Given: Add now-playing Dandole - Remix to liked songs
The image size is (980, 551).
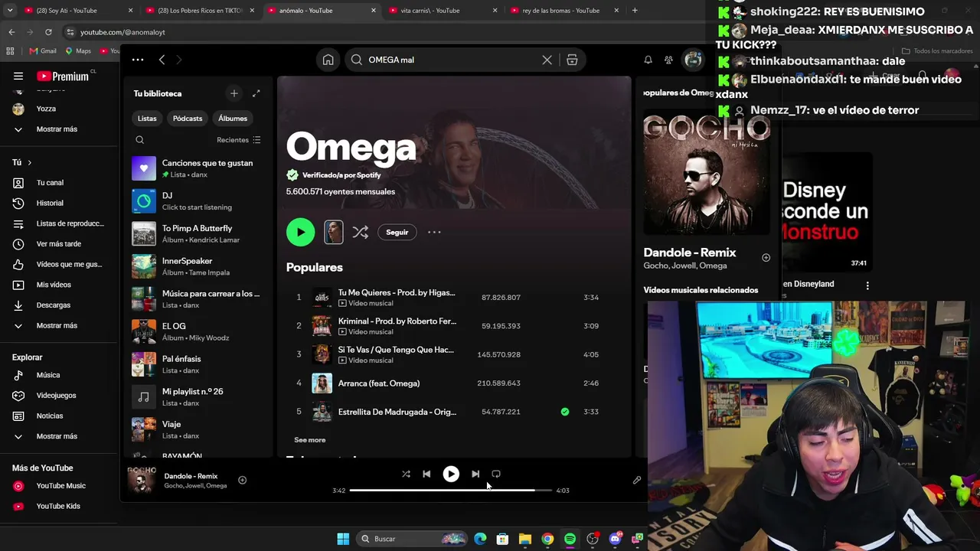Looking at the screenshot, I should 242,480.
